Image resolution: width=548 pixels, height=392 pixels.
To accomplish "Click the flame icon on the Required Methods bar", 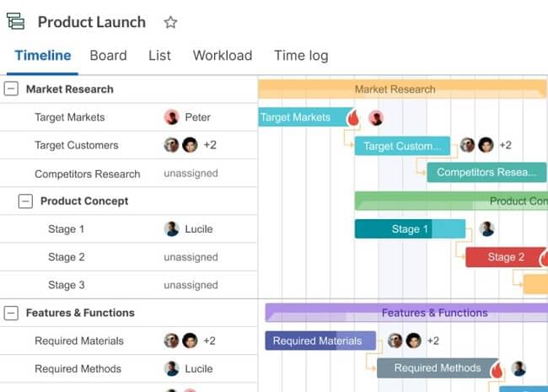I will (x=497, y=368).
